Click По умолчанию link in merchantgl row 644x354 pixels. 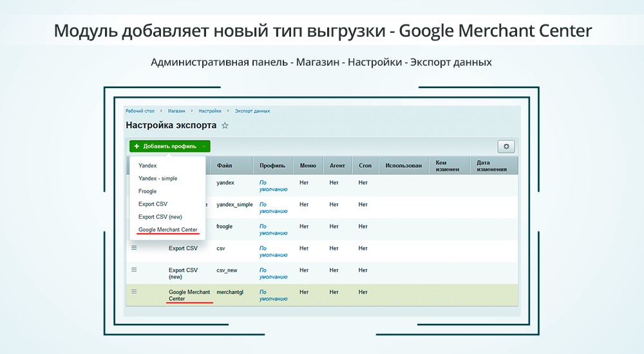pos(273,295)
